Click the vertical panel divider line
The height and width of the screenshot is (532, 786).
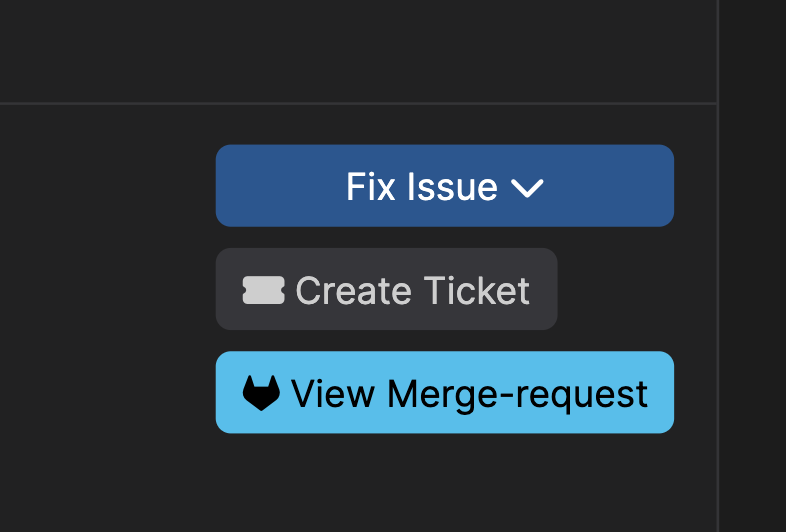(718, 266)
